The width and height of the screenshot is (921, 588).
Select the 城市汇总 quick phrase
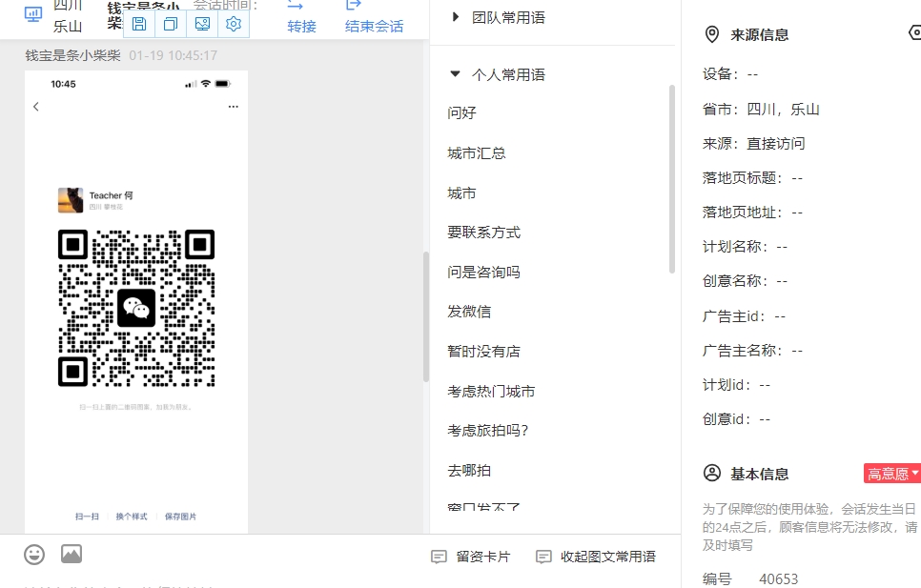point(477,153)
